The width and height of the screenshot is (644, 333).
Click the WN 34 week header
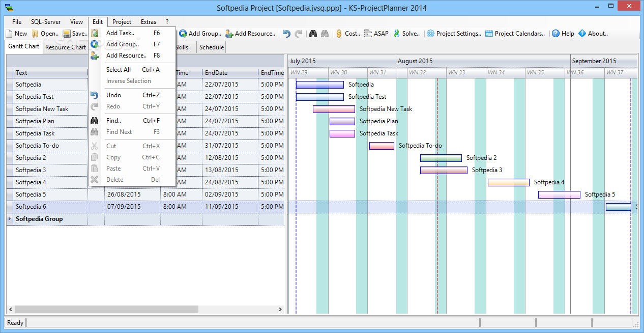click(x=506, y=73)
